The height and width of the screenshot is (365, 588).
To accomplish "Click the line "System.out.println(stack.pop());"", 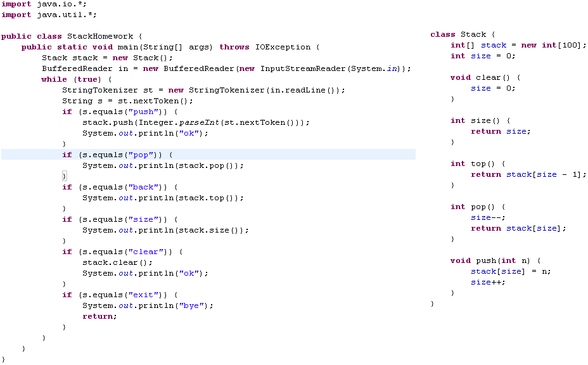I will (x=163, y=166).
